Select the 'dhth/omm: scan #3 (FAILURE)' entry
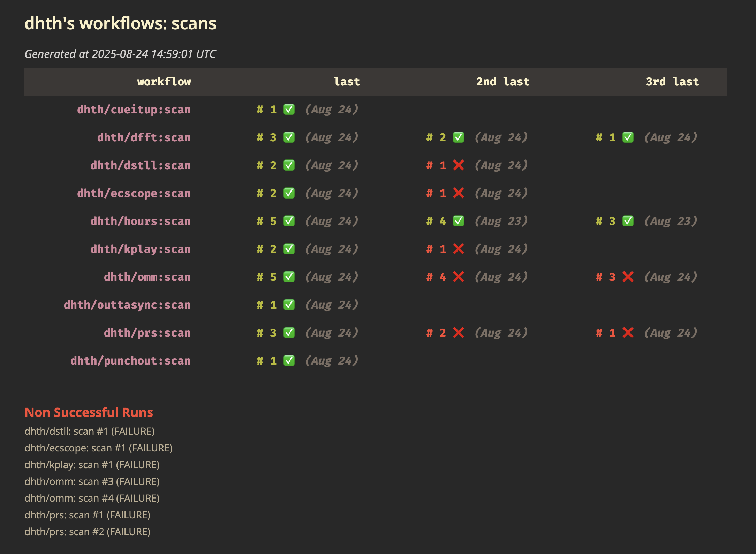Image resolution: width=756 pixels, height=554 pixels. pyautogui.click(x=92, y=481)
